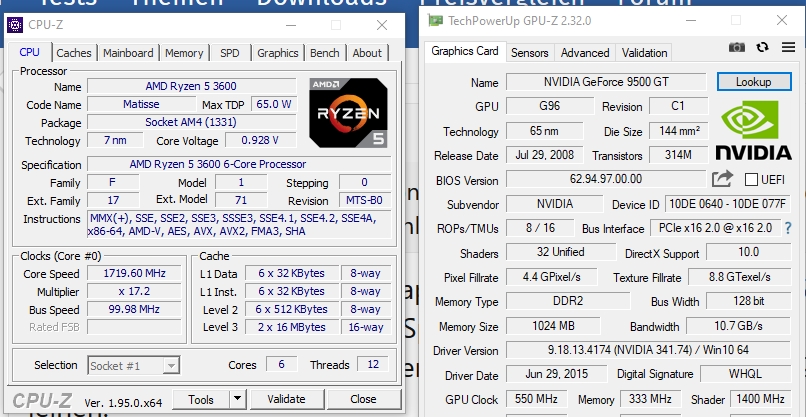Click the Revision value MTS-B0
Viewport: 806px width, 417px height.
365,201
